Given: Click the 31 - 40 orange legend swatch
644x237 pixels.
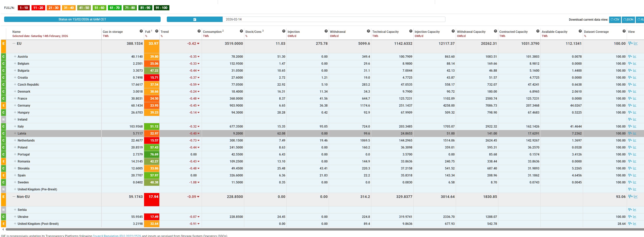Looking at the screenshot, I should click(x=69, y=8).
